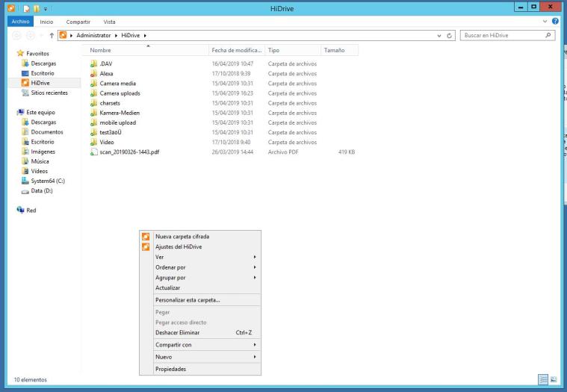
Task: Expand the Ordenar por submenu
Action: [255, 267]
